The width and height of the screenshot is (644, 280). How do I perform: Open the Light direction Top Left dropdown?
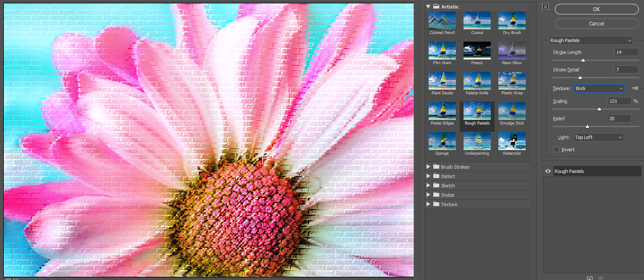598,137
